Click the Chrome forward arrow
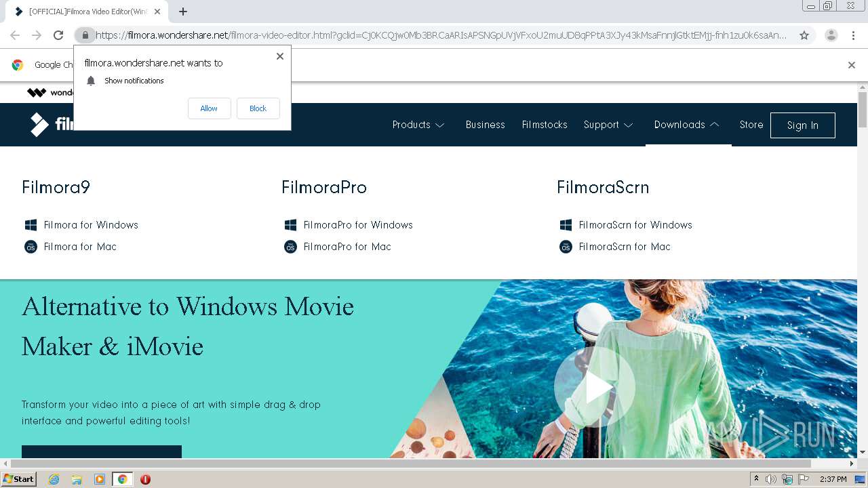The image size is (868, 488). pos(37,35)
